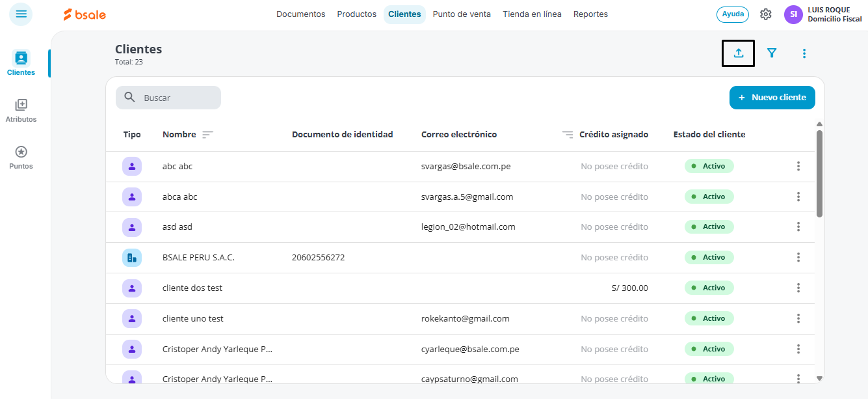
Task: Click Nuevo cliente button
Action: tap(772, 98)
